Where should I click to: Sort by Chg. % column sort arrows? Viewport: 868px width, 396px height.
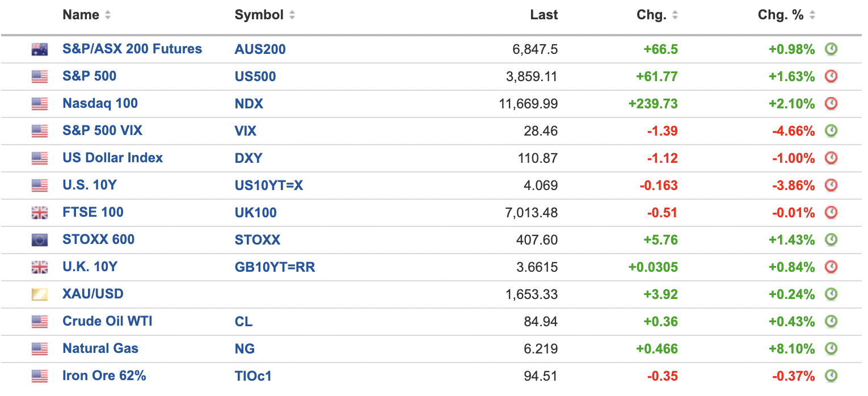click(x=812, y=16)
